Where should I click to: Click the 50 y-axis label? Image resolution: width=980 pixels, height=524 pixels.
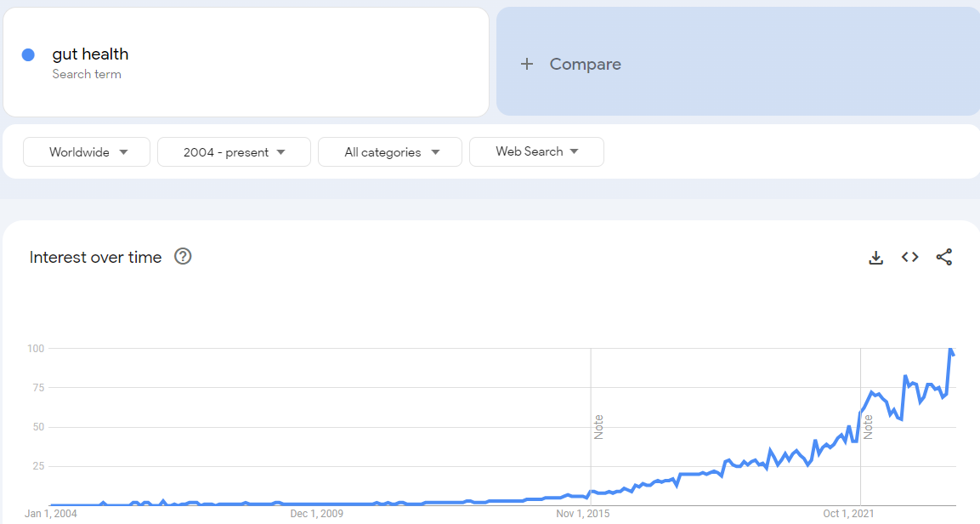pyautogui.click(x=39, y=427)
